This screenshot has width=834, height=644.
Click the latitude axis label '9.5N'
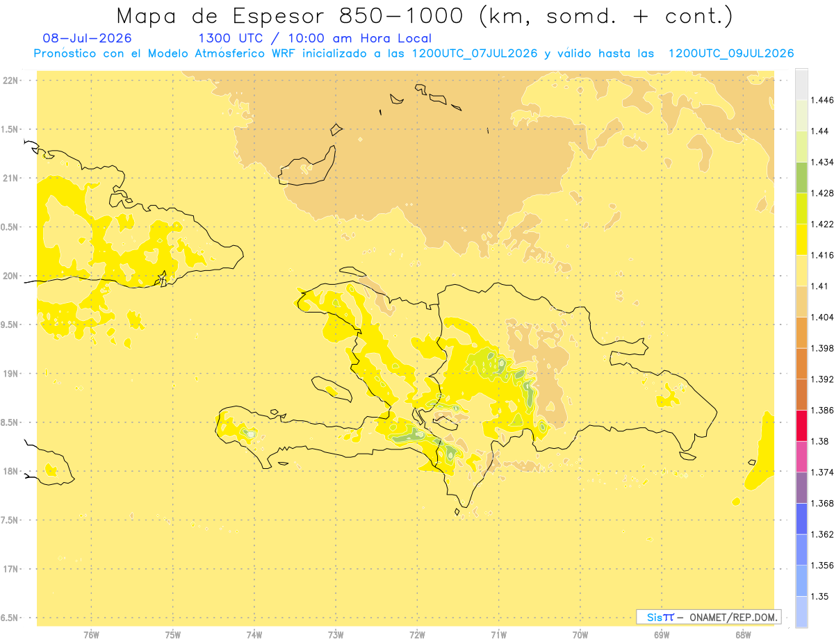tap(10, 324)
